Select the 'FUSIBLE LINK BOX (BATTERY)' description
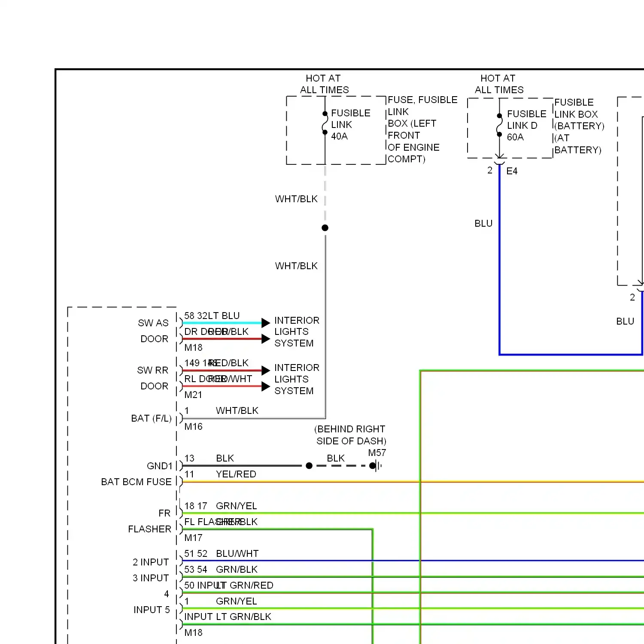This screenshot has width=644, height=644. tap(579, 114)
